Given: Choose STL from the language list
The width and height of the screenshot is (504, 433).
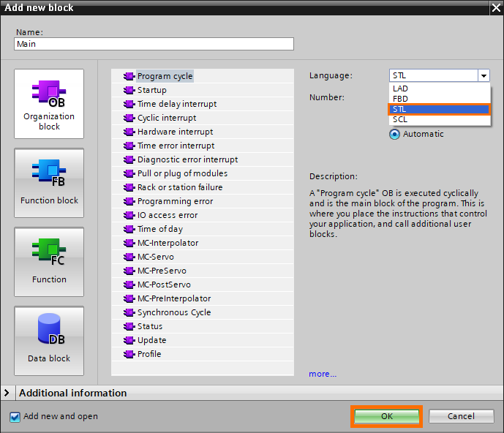Looking at the screenshot, I should (440, 109).
